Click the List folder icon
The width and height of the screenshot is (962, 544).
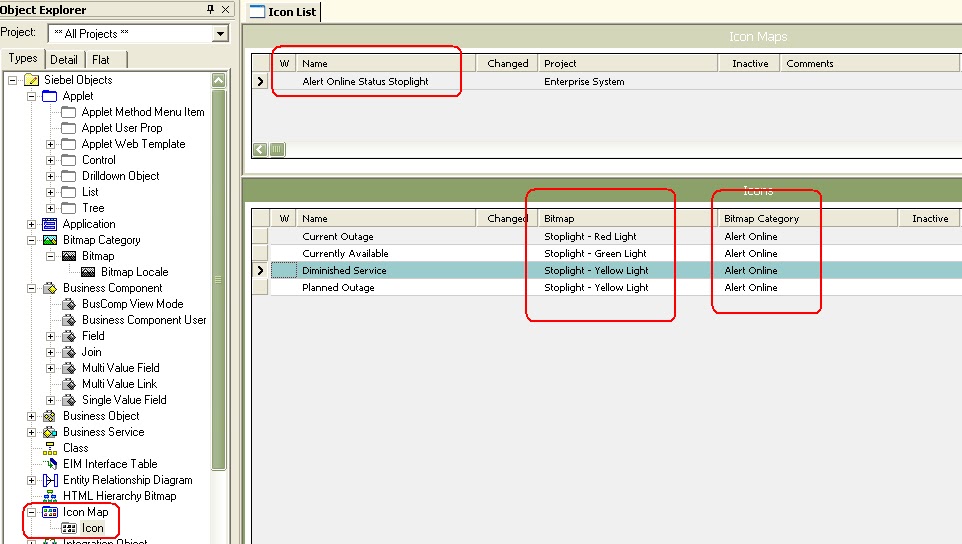[x=69, y=192]
